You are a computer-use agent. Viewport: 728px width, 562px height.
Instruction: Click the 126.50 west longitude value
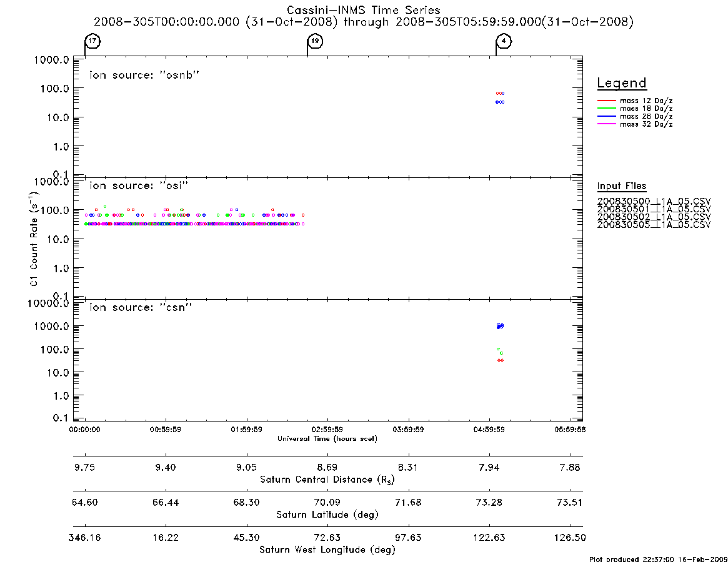pyautogui.click(x=570, y=538)
